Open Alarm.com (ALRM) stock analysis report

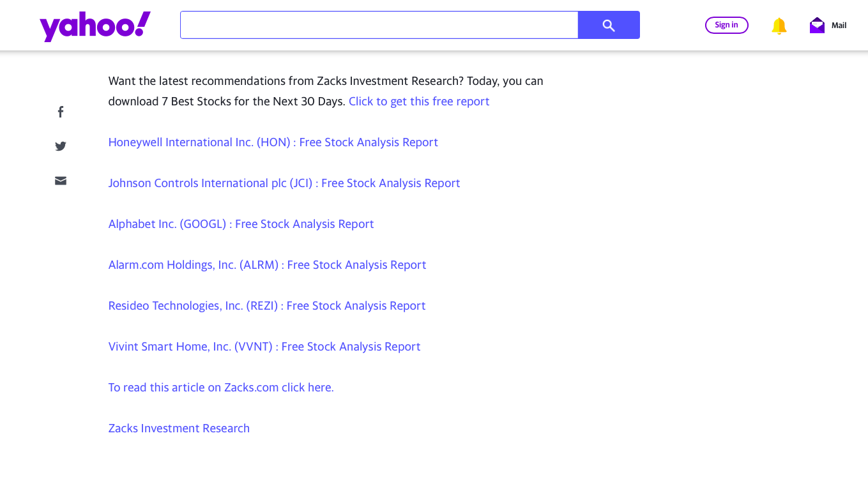click(268, 265)
